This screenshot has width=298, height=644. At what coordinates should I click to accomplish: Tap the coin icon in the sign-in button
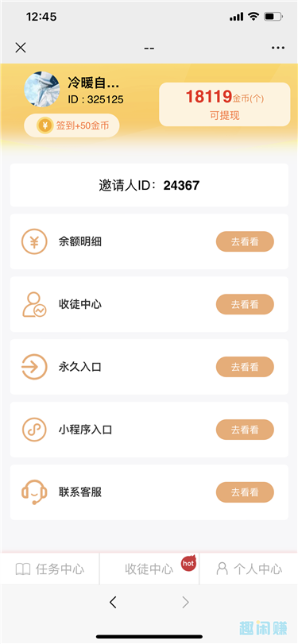coord(45,125)
